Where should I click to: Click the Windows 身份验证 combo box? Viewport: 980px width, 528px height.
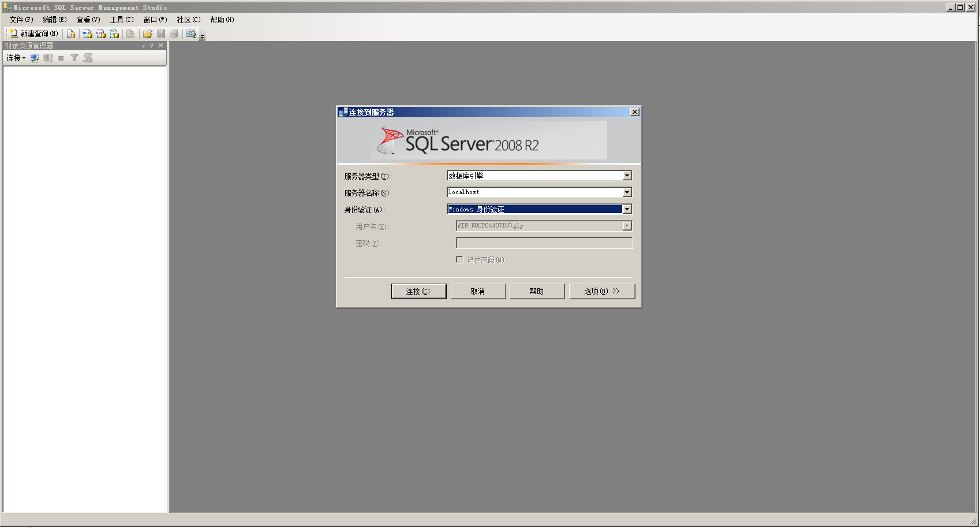pyautogui.click(x=540, y=209)
